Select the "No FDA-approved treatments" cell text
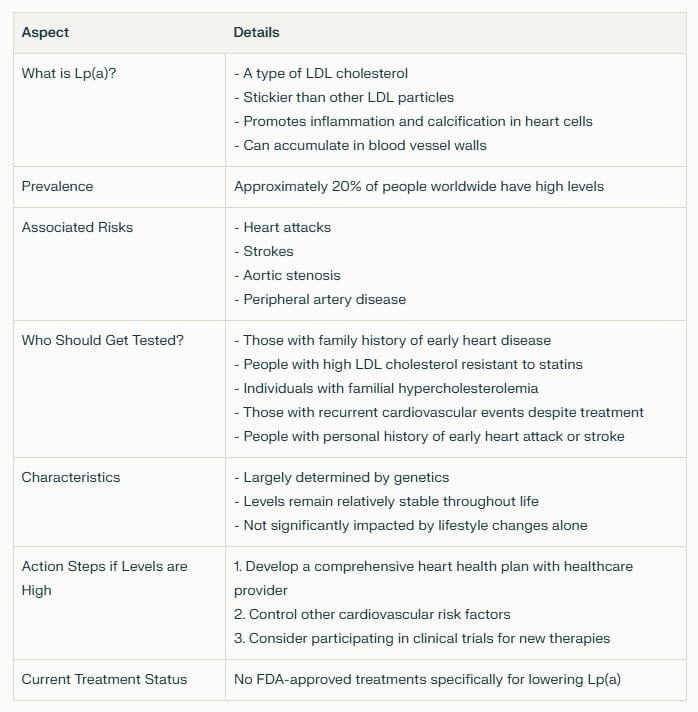The image size is (698, 712). 427,679
